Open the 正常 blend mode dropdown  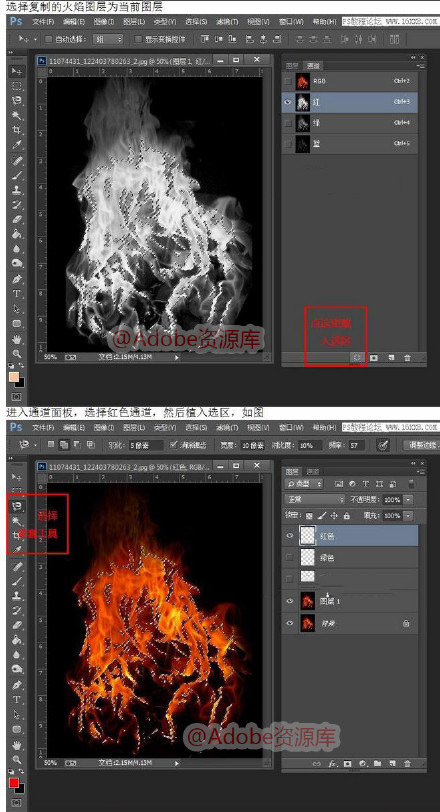(x=315, y=500)
